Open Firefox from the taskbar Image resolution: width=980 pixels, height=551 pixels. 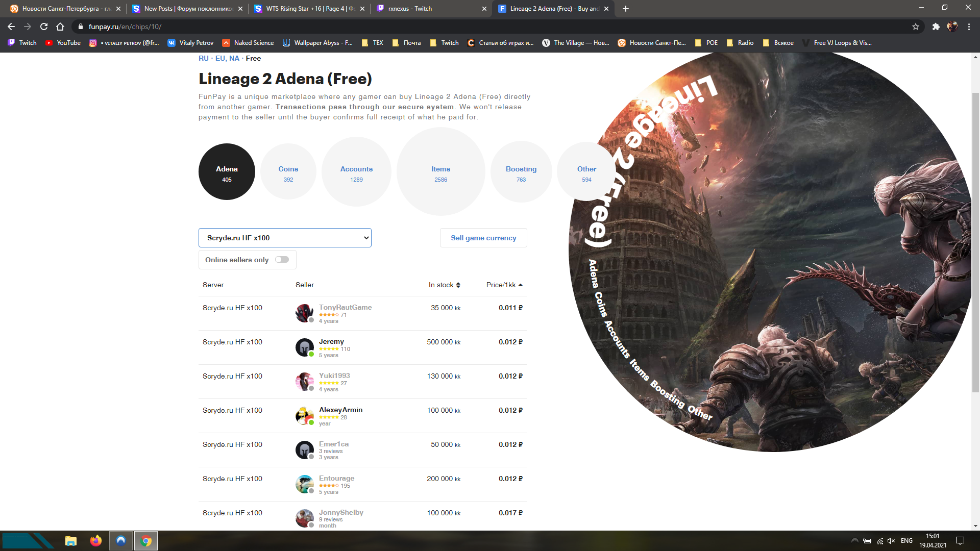(95, 541)
